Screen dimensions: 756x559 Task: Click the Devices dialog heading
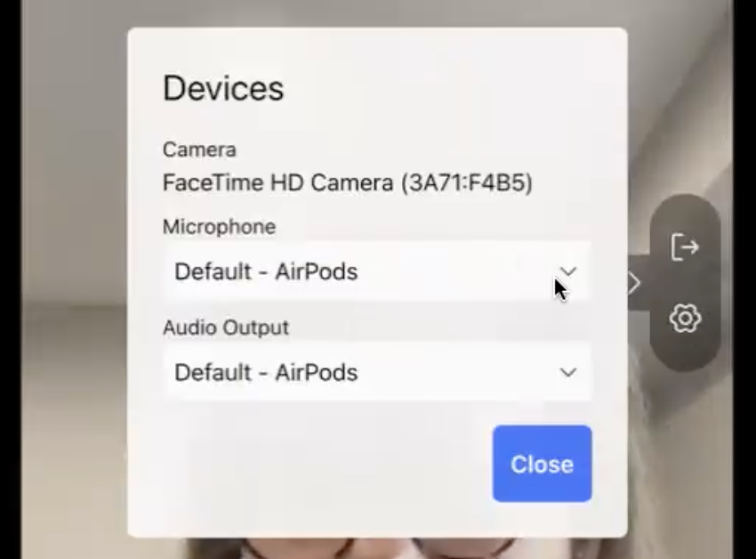(223, 88)
